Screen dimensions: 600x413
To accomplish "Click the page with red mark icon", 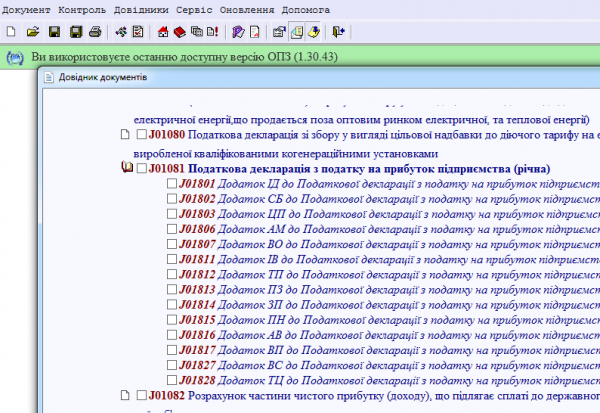I will [254, 31].
